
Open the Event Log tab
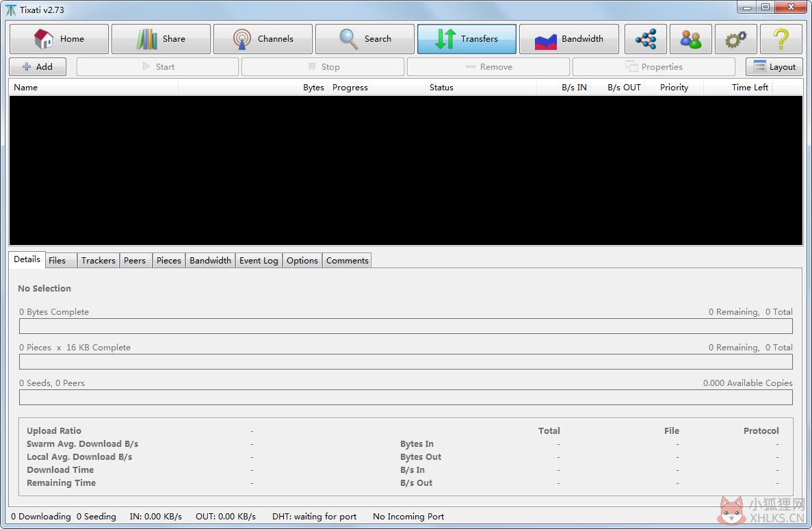click(x=259, y=261)
